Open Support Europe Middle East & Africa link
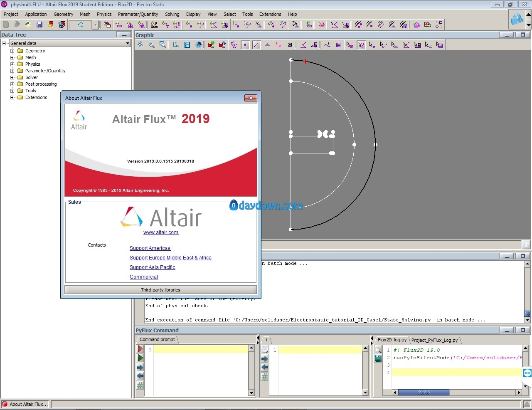532x410 pixels. (170, 258)
